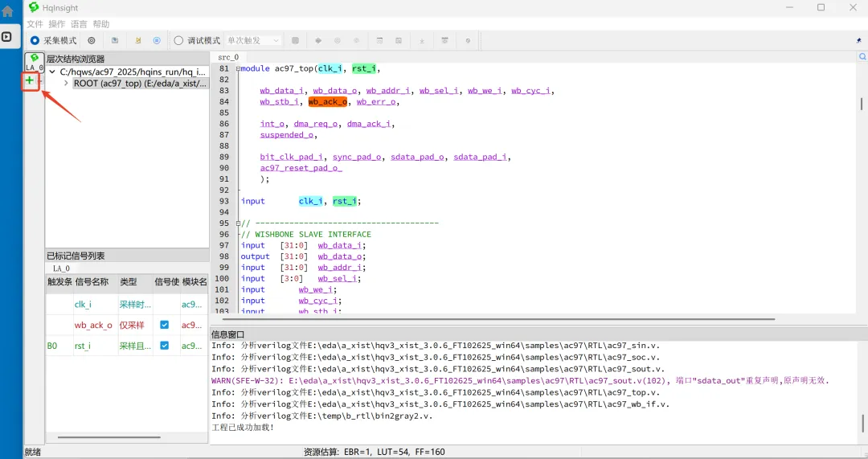Select the clk_i row in signal list

83,305
